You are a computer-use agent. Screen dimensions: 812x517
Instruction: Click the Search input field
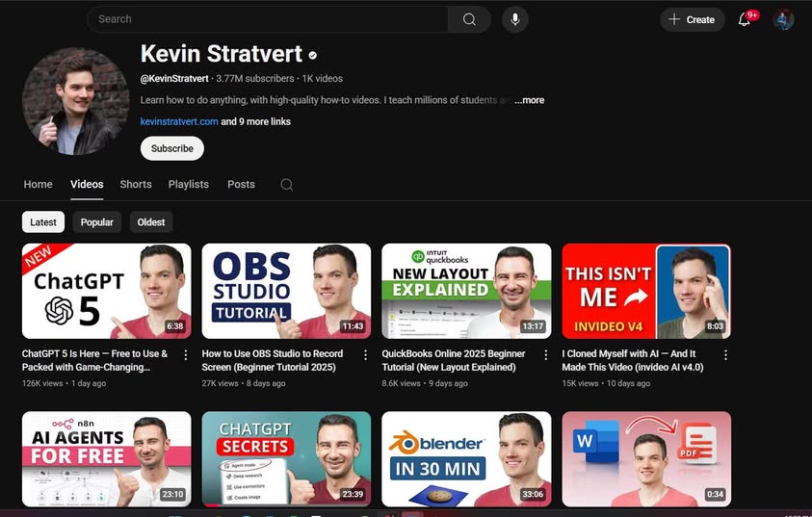pos(268,19)
